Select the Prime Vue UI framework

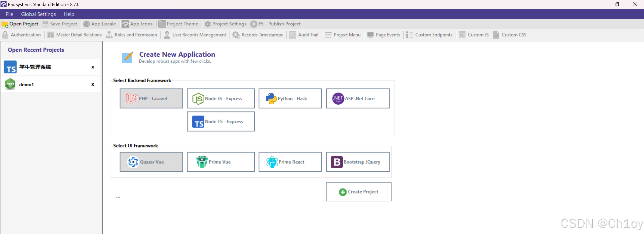coord(221,162)
